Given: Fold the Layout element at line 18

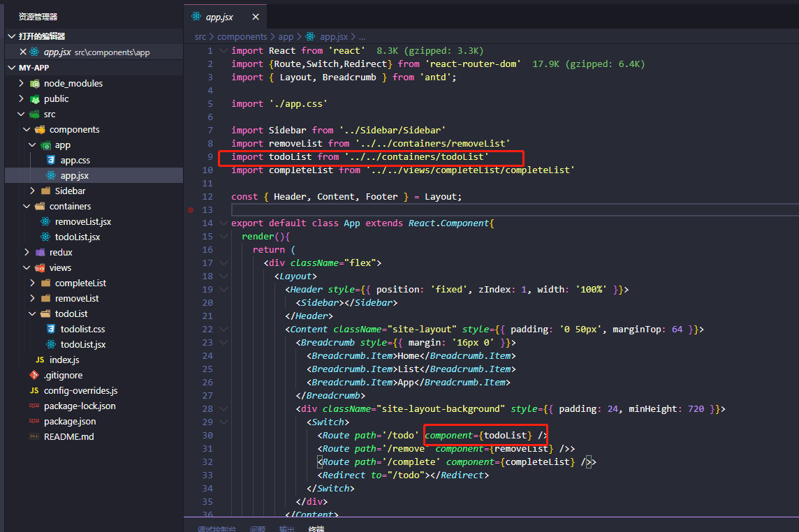Looking at the screenshot, I should tap(223, 276).
